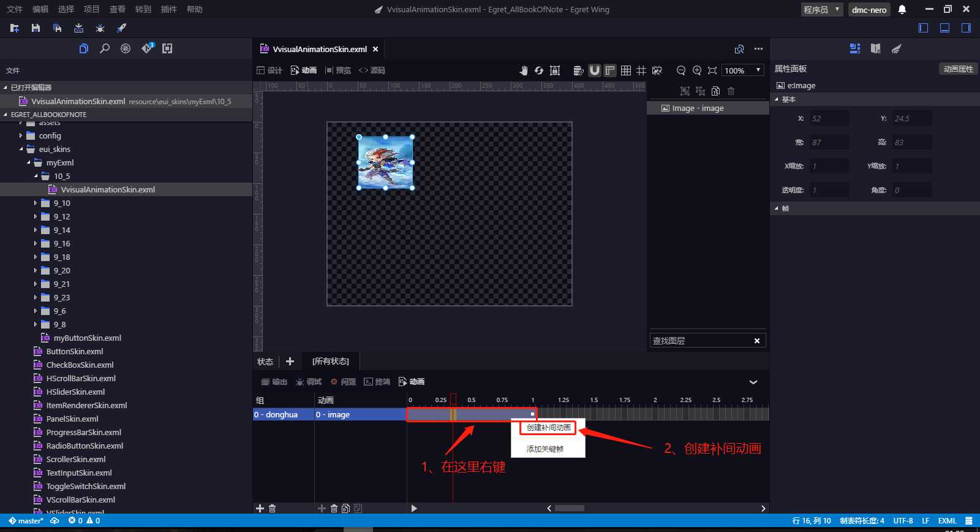
Task: Choose 创建补间动画 from context menu
Action: tap(548, 428)
